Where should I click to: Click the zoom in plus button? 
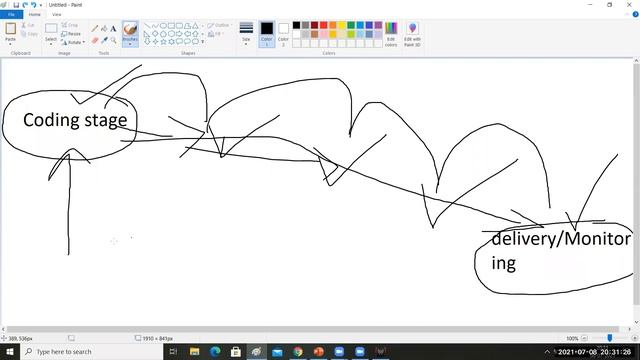click(635, 338)
